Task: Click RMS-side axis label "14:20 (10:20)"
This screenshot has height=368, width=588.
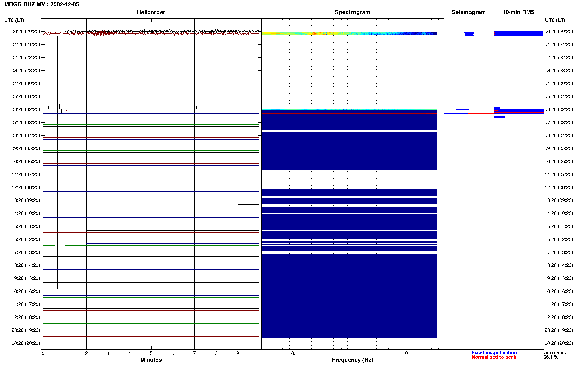Action: tap(559, 213)
